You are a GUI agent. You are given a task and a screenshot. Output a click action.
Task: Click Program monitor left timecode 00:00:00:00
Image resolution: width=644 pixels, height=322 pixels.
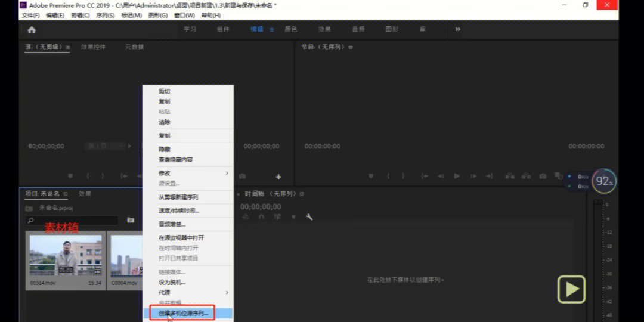323,146
